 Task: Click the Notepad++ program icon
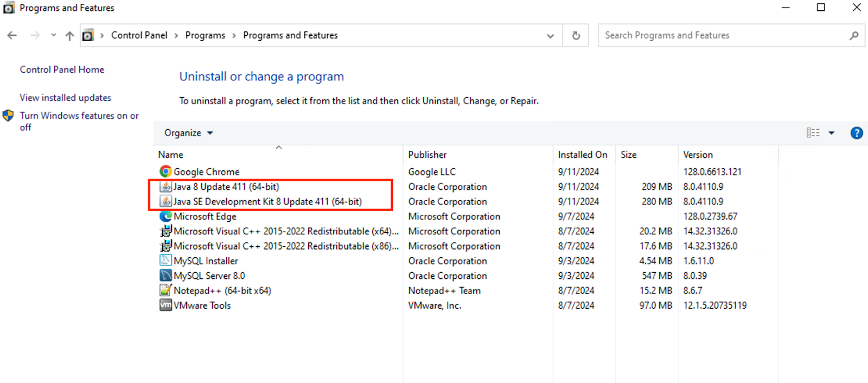point(165,290)
